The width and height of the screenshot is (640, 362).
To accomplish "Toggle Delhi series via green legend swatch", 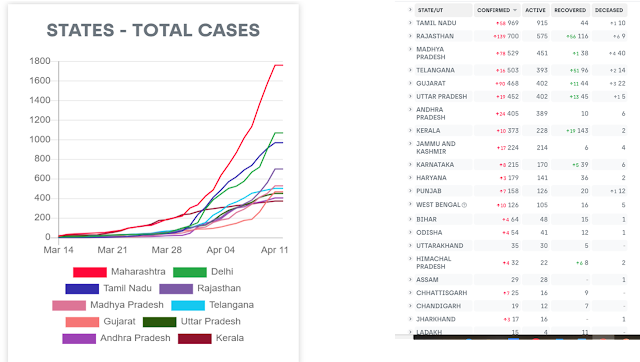I will [x=190, y=272].
